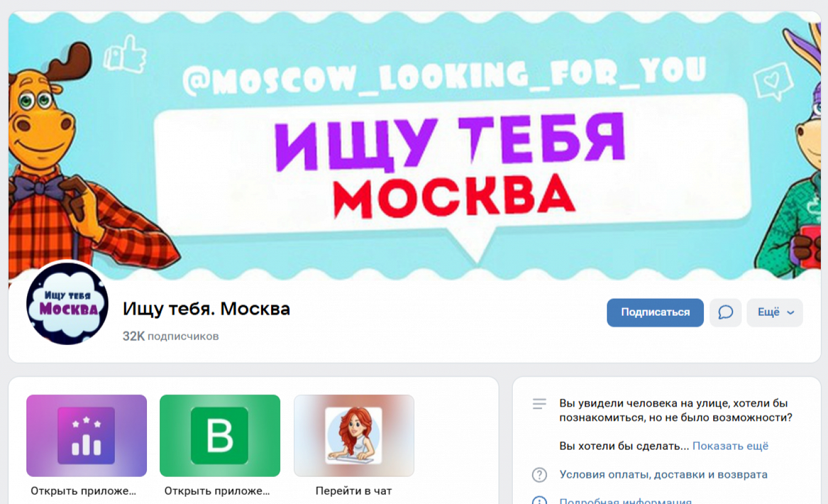Subscribe using the Подписаться button
Image resolution: width=828 pixels, height=504 pixels.
[655, 312]
